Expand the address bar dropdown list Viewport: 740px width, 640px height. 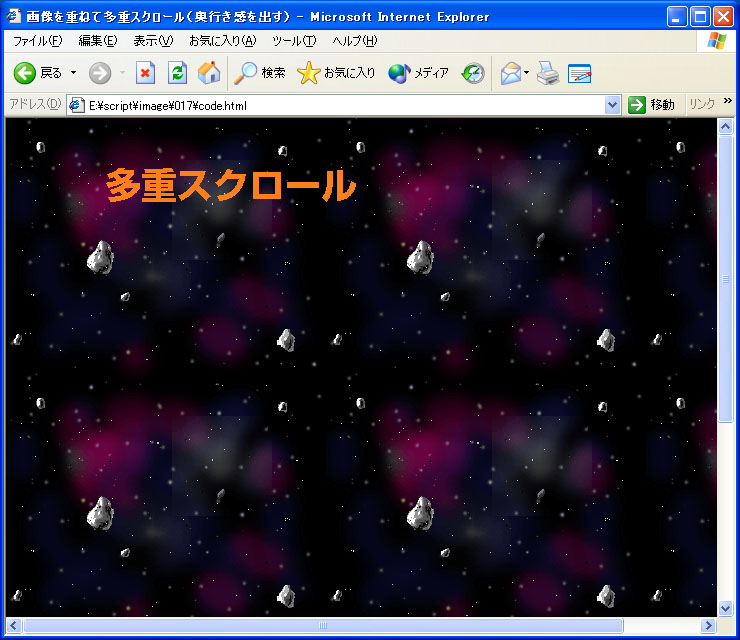[x=613, y=105]
